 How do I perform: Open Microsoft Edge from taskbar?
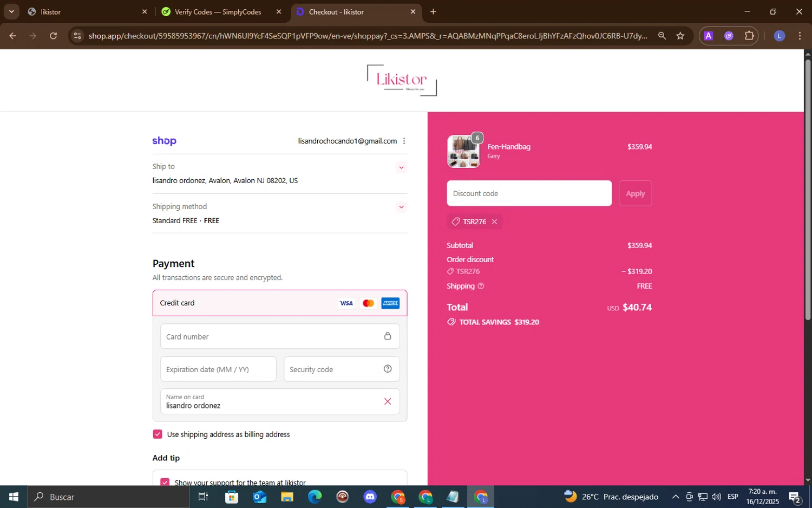315,497
